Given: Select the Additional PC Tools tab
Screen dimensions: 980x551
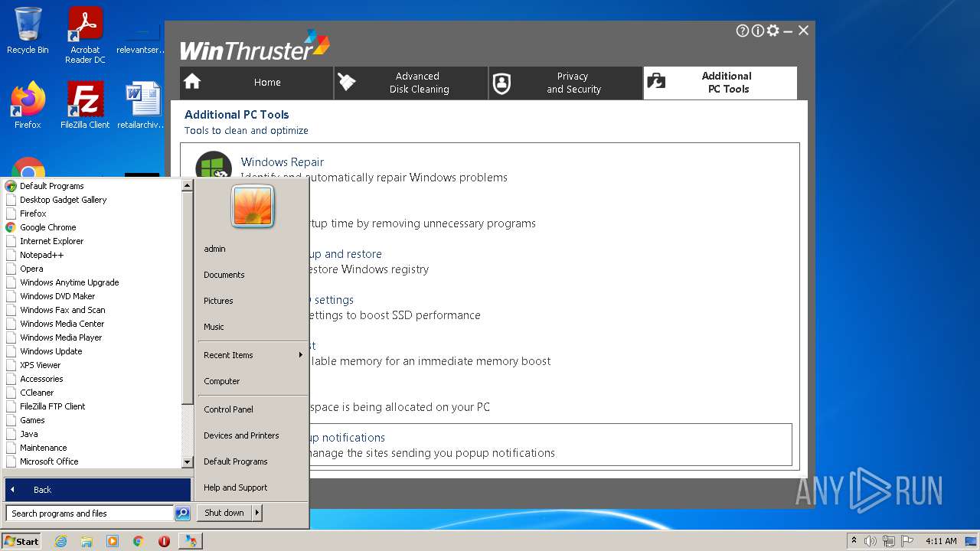Looking at the screenshot, I should [x=720, y=83].
